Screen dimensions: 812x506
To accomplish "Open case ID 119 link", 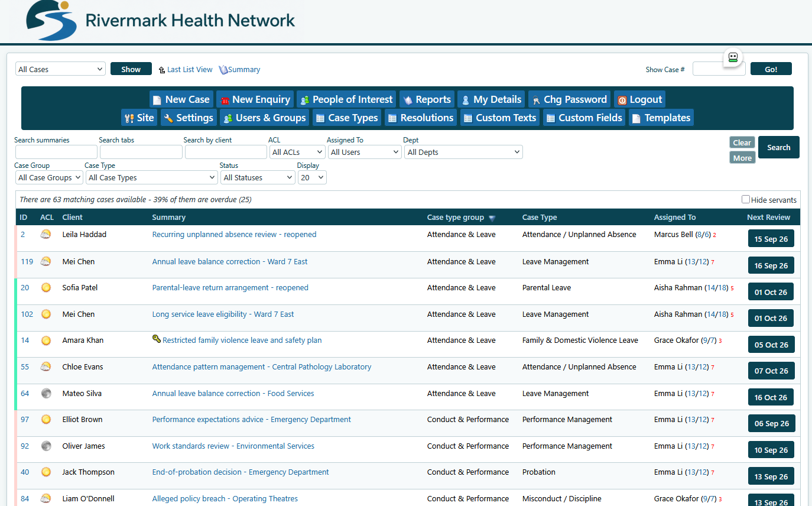I will pos(27,262).
